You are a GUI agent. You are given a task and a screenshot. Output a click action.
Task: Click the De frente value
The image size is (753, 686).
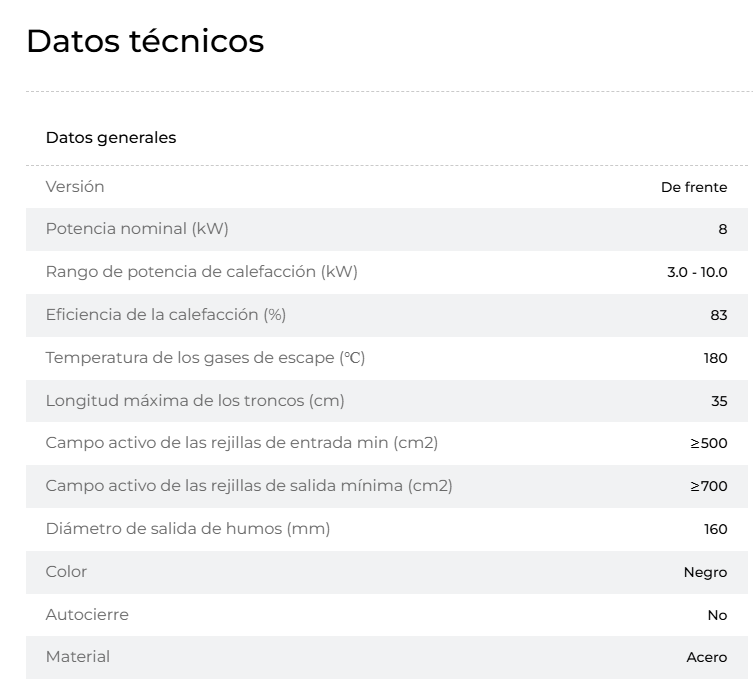(x=694, y=187)
